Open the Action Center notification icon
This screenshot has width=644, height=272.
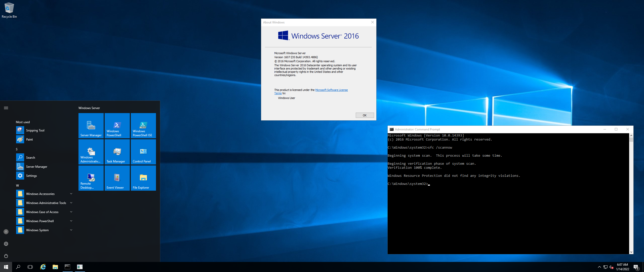coord(636,267)
